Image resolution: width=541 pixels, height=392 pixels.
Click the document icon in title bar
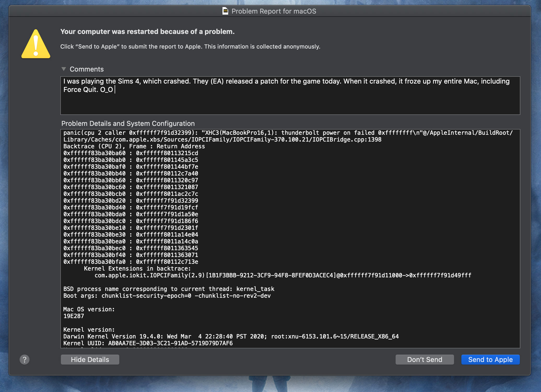tap(225, 11)
